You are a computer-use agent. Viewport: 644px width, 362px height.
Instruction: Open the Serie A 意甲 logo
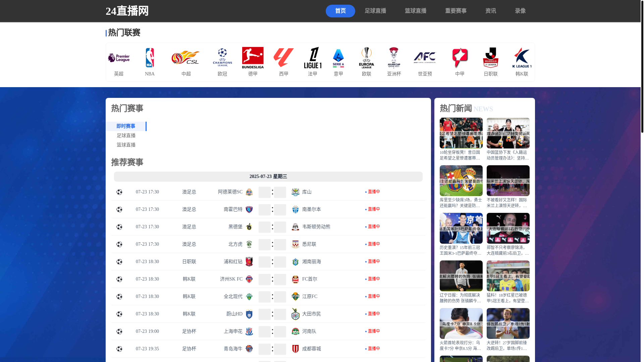338,58
